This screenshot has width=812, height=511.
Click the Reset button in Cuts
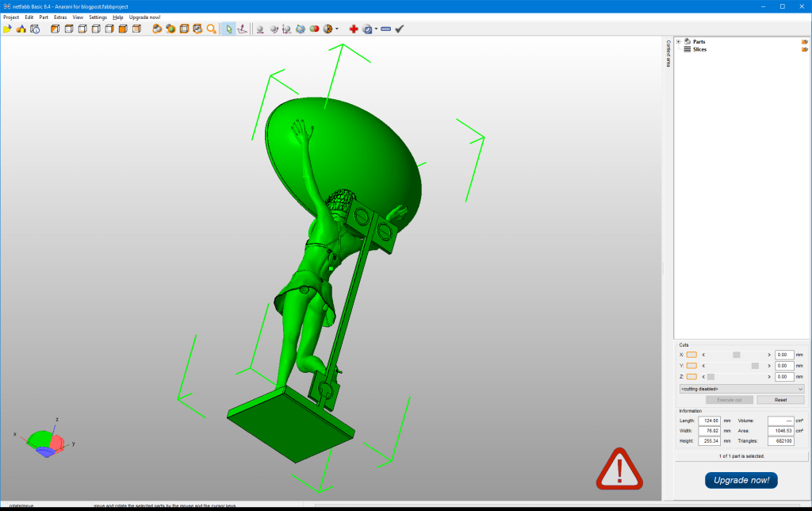780,400
